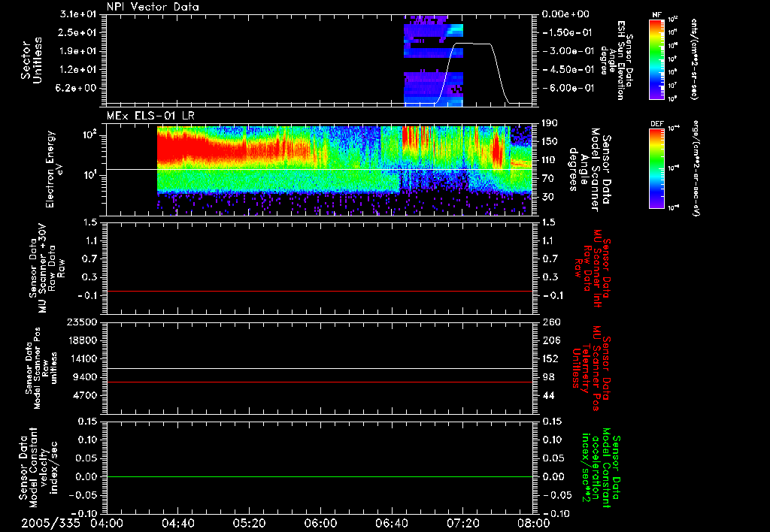
Task: Click the 04:40 time axis label
Action: pos(177,523)
